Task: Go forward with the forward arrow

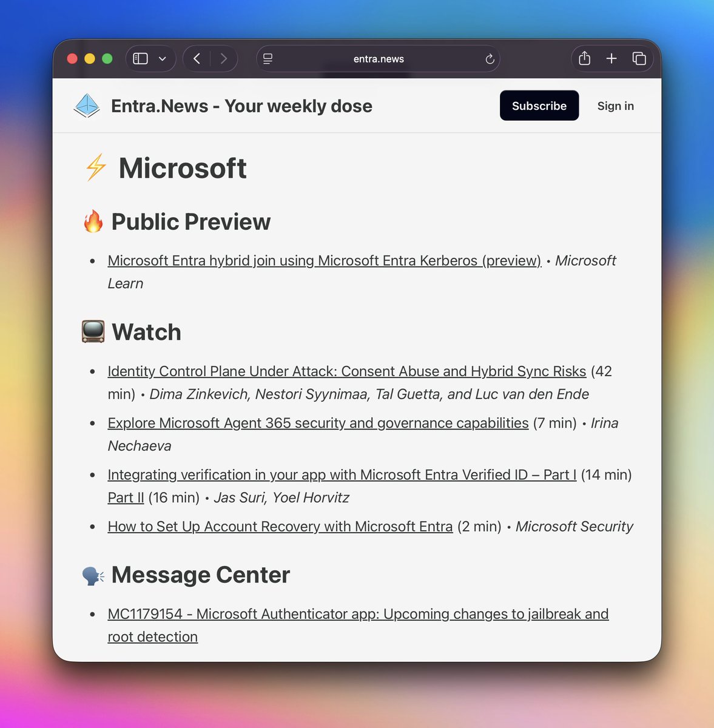Action: click(224, 59)
